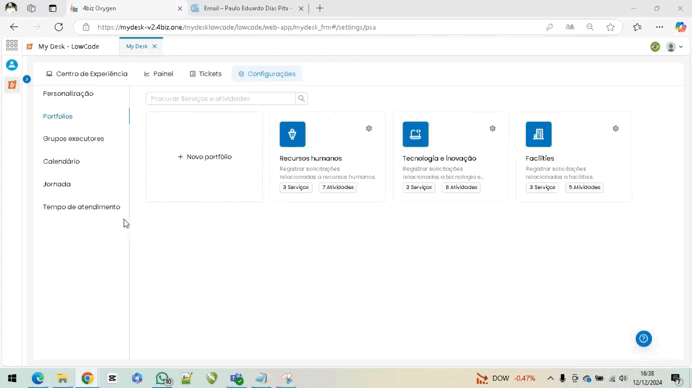Open the Recursos humanos portfolio title

tap(311, 158)
